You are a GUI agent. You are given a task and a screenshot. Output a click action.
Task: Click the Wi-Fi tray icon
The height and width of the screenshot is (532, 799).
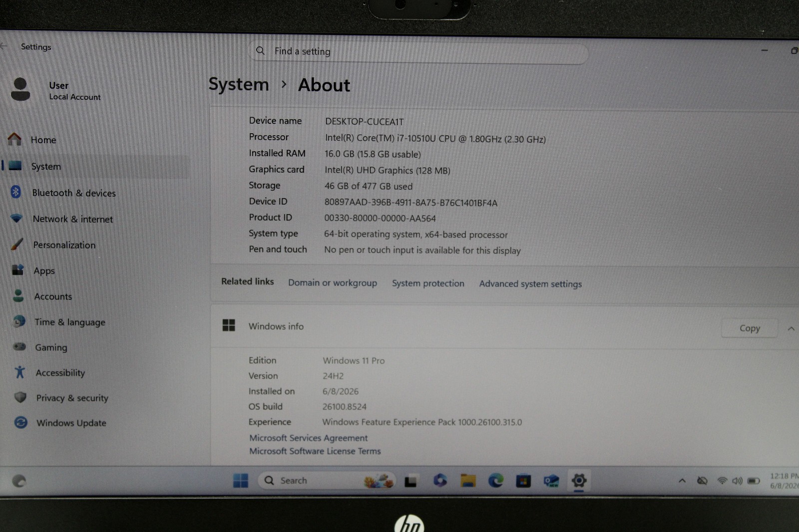point(722,481)
